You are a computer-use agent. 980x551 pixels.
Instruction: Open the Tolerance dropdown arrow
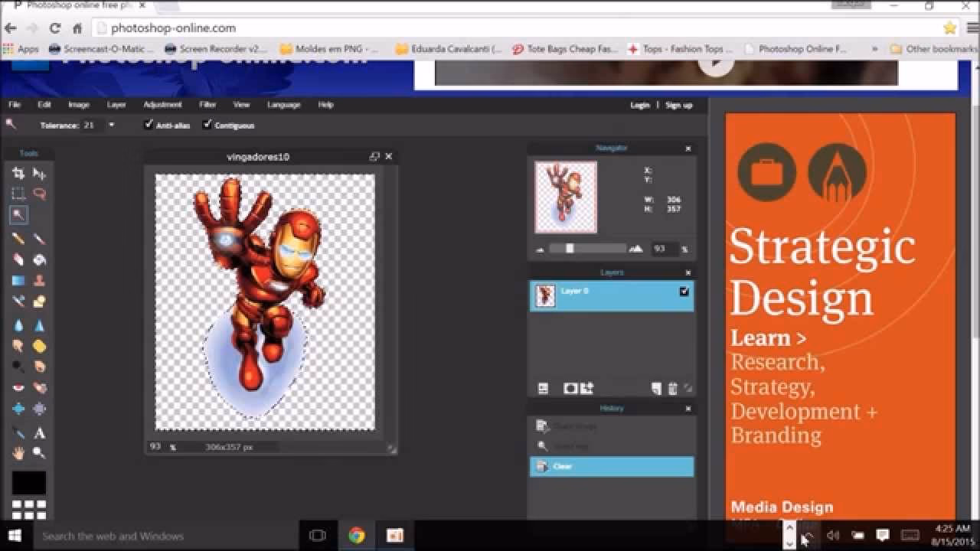pyautogui.click(x=111, y=124)
